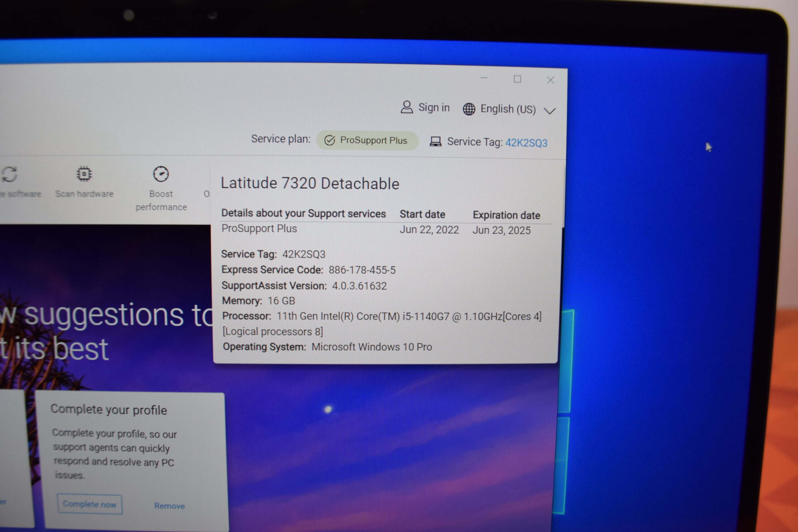This screenshot has height=532, width=798.
Task: Click the Complete your profile heading
Action: (108, 410)
